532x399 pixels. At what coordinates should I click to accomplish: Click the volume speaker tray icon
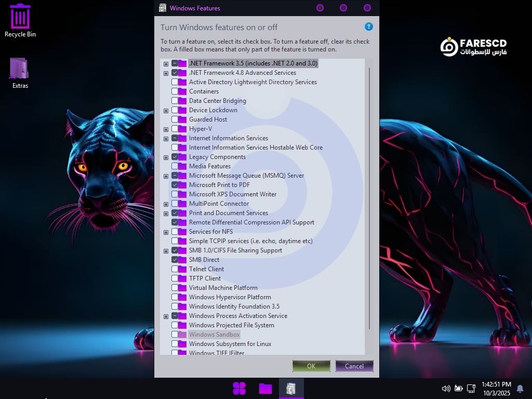[x=445, y=388]
